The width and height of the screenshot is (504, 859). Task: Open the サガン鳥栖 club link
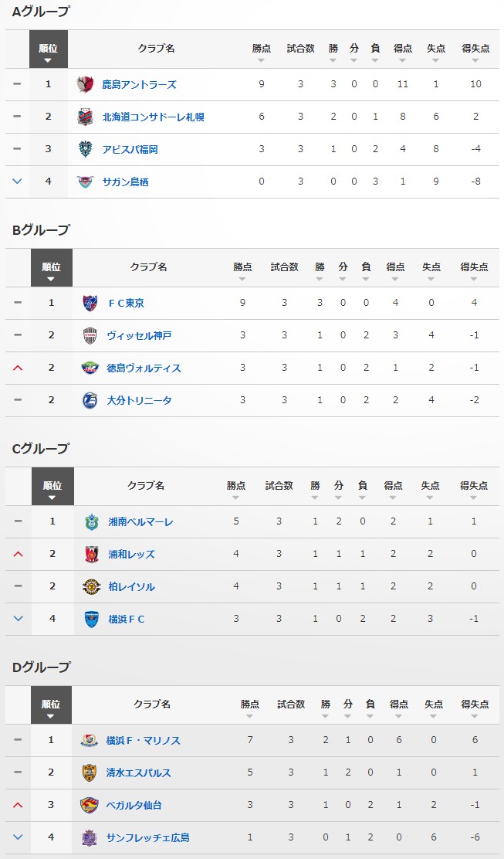125,182
